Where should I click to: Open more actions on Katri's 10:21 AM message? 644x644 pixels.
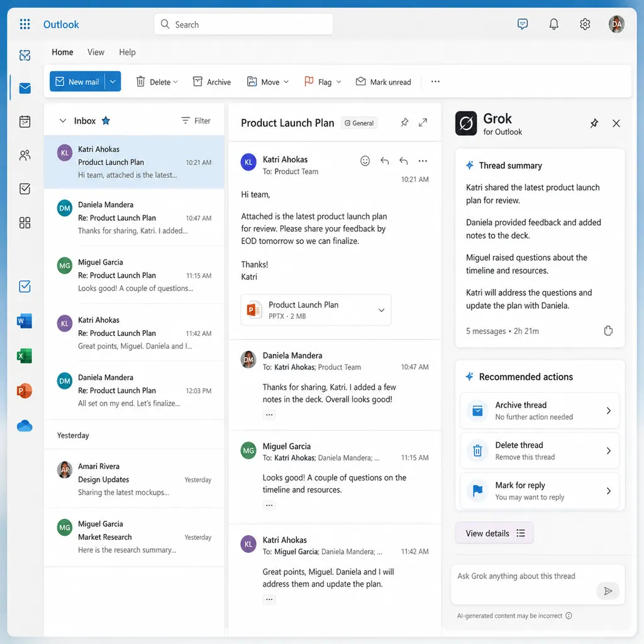pos(423,161)
